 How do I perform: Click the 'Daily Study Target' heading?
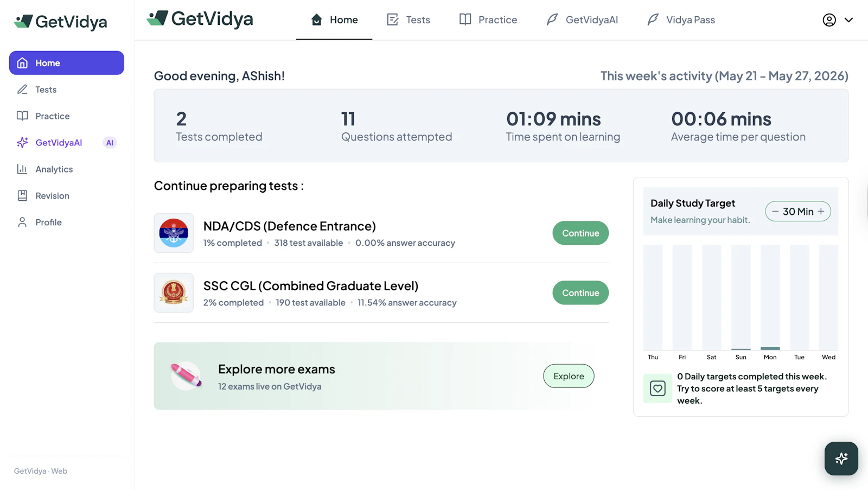(693, 203)
